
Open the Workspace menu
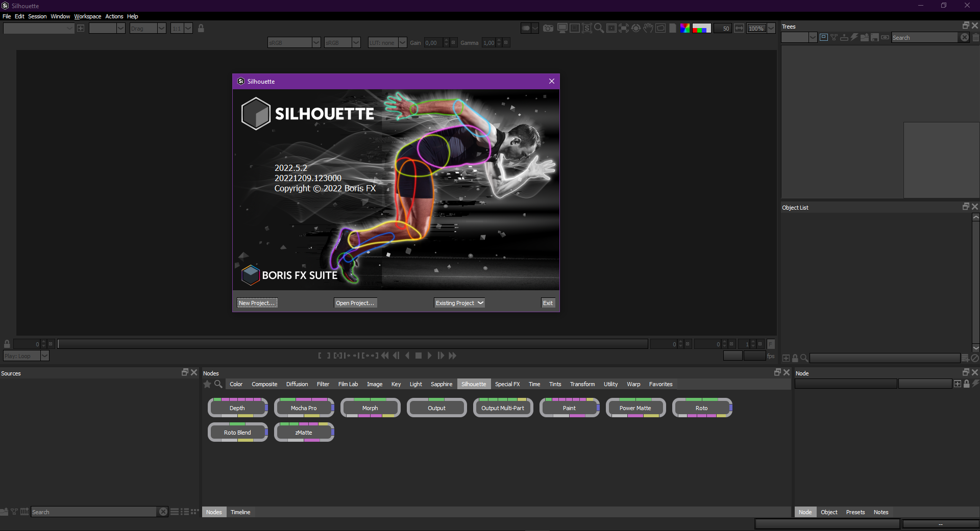[88, 16]
